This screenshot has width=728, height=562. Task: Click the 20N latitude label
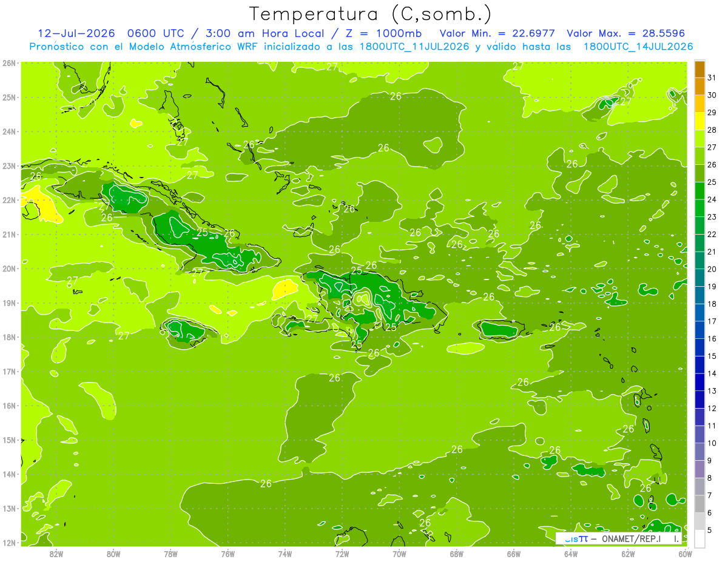click(8, 269)
